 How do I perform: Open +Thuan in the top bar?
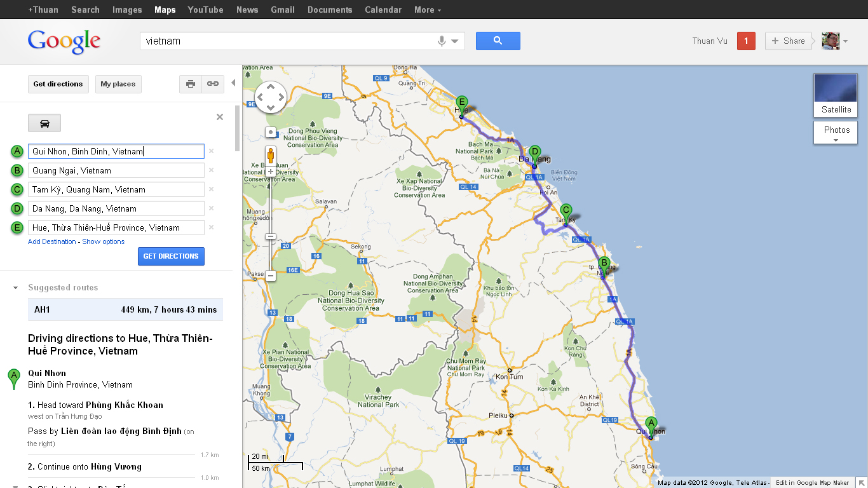43,10
